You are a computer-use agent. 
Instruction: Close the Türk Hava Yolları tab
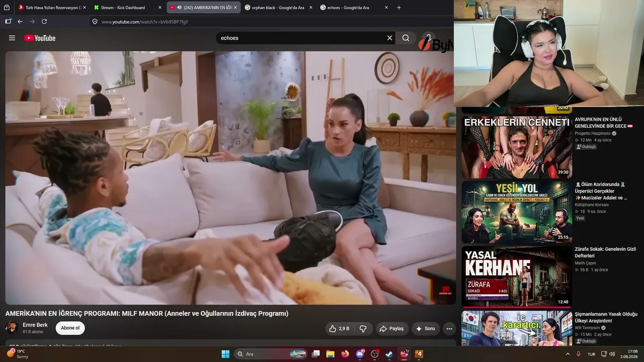(84, 8)
